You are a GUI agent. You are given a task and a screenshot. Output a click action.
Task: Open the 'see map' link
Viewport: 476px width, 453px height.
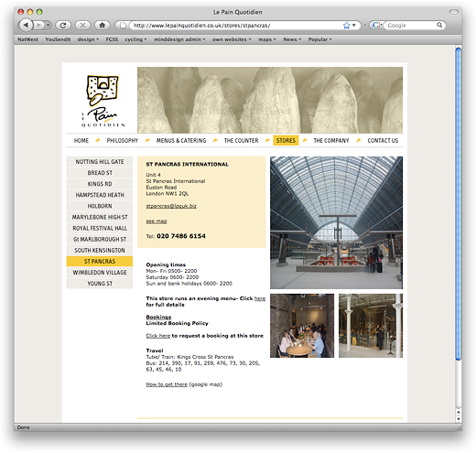(x=157, y=221)
